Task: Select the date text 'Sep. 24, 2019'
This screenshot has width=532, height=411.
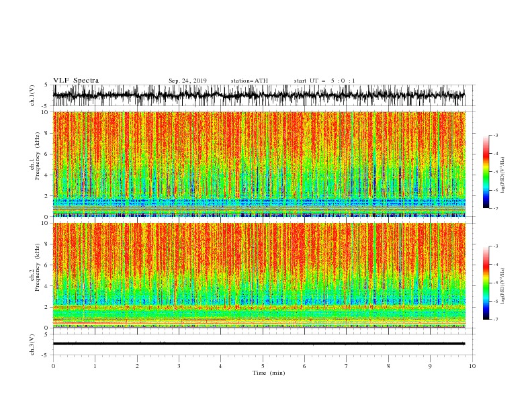Action: pyautogui.click(x=187, y=81)
